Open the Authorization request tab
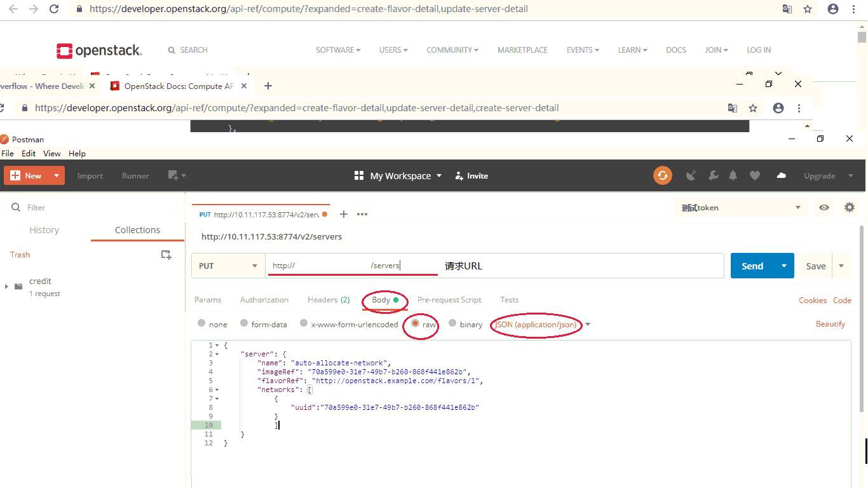The width and height of the screenshot is (868, 488). click(264, 300)
